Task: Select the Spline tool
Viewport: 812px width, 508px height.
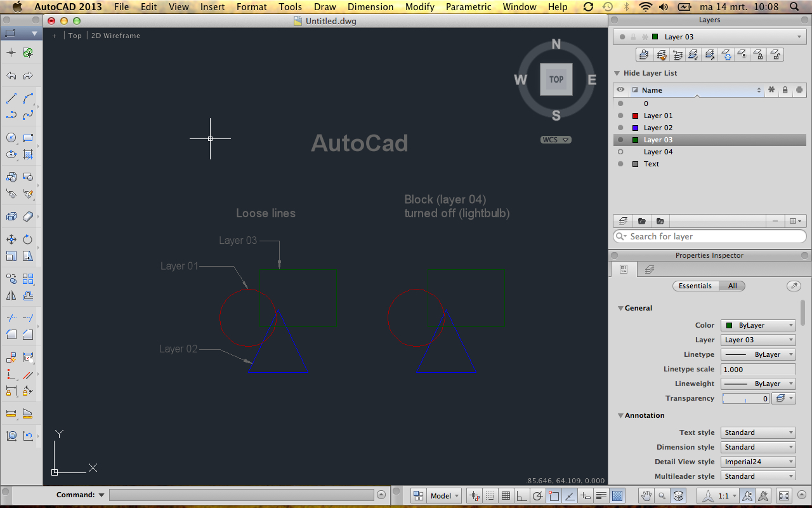Action: pyautogui.click(x=28, y=115)
